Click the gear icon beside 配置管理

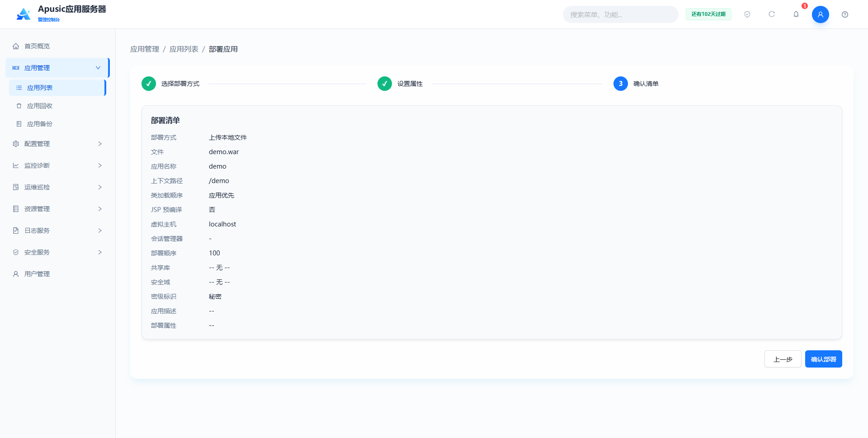click(x=16, y=144)
